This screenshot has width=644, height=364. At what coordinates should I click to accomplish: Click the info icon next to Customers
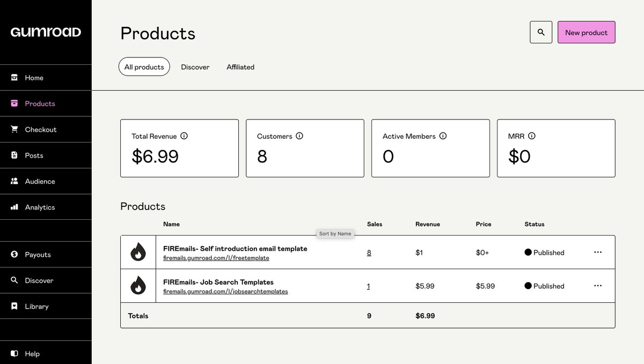[x=299, y=136]
